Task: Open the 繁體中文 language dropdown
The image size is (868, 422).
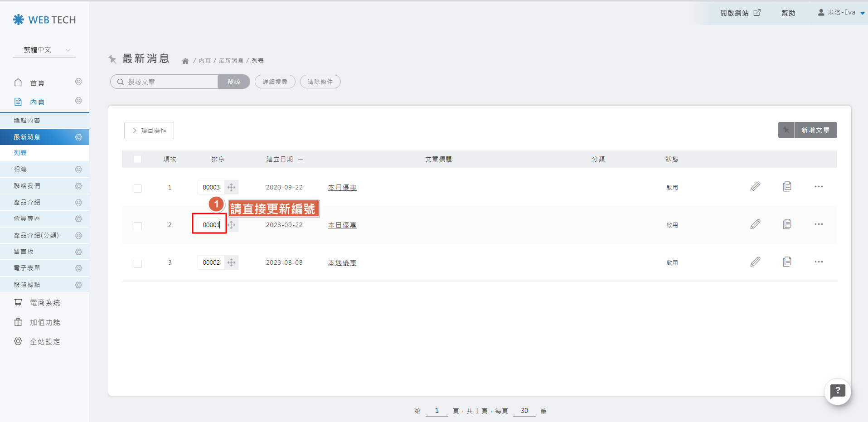Action: tap(44, 50)
